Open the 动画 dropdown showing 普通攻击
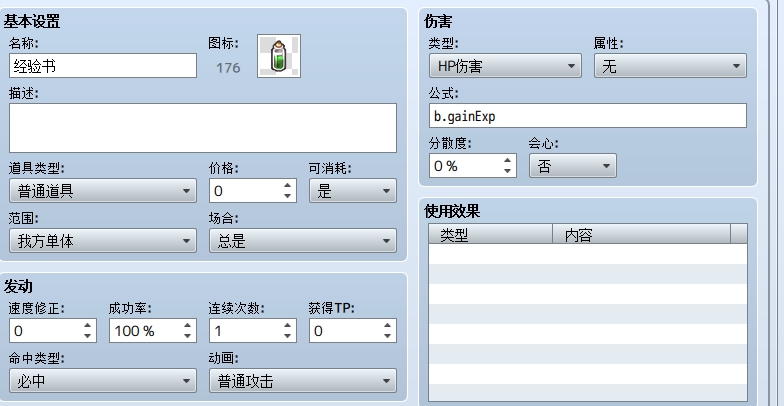Screen dimensions: 784x406 303,381
